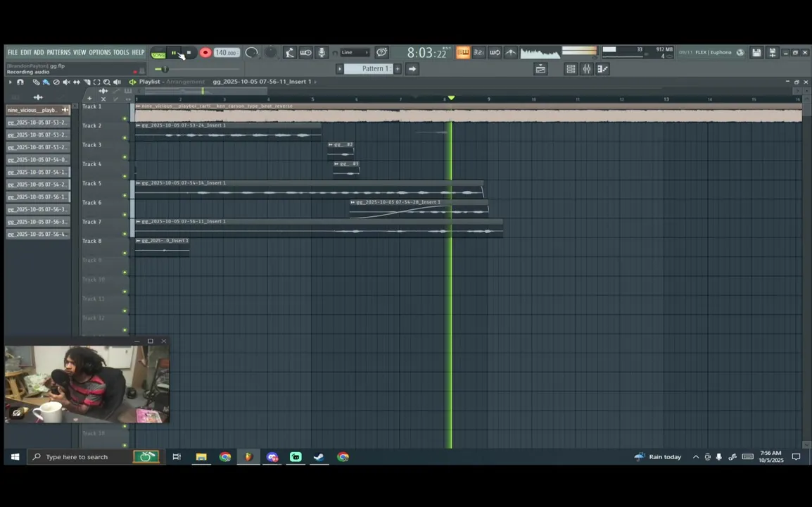Select the Select tool in the playlist toolbar
812x507 pixels.
pos(97,82)
